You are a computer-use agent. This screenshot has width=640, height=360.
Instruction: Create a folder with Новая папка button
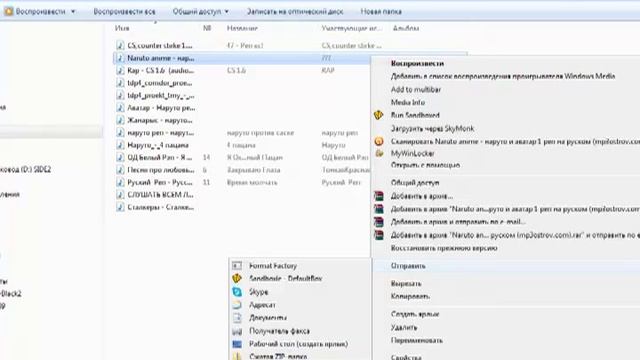click(381, 11)
